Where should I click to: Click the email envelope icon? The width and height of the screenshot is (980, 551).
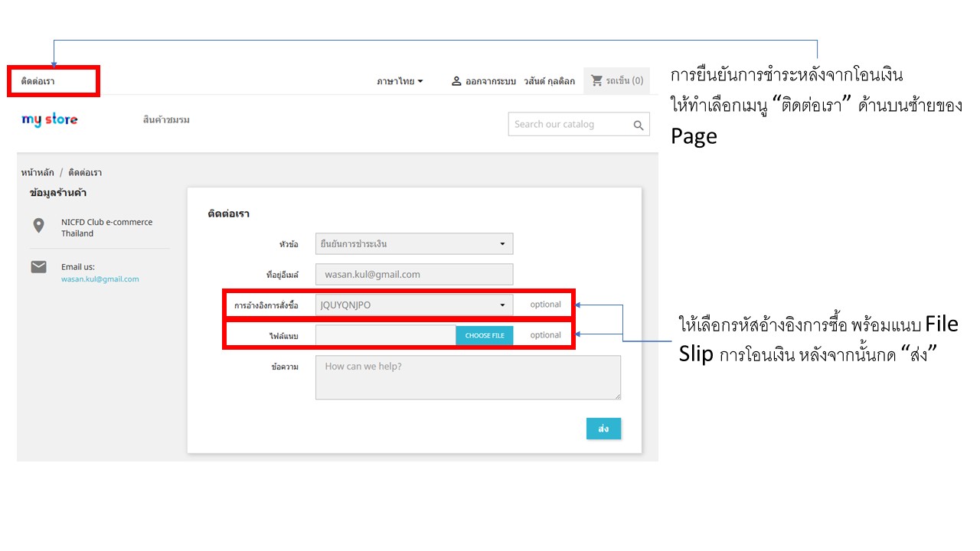pos(39,267)
